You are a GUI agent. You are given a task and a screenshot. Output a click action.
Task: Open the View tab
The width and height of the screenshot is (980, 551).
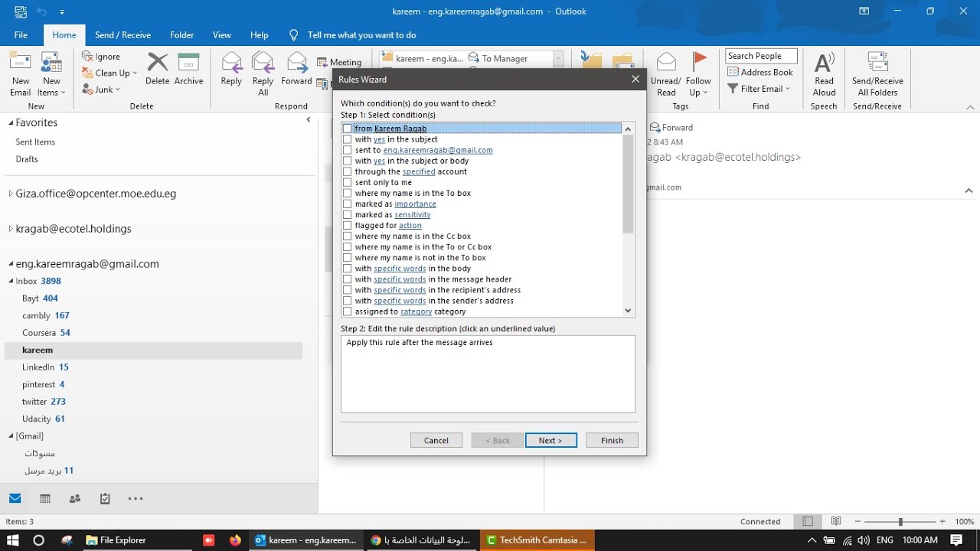coord(222,35)
